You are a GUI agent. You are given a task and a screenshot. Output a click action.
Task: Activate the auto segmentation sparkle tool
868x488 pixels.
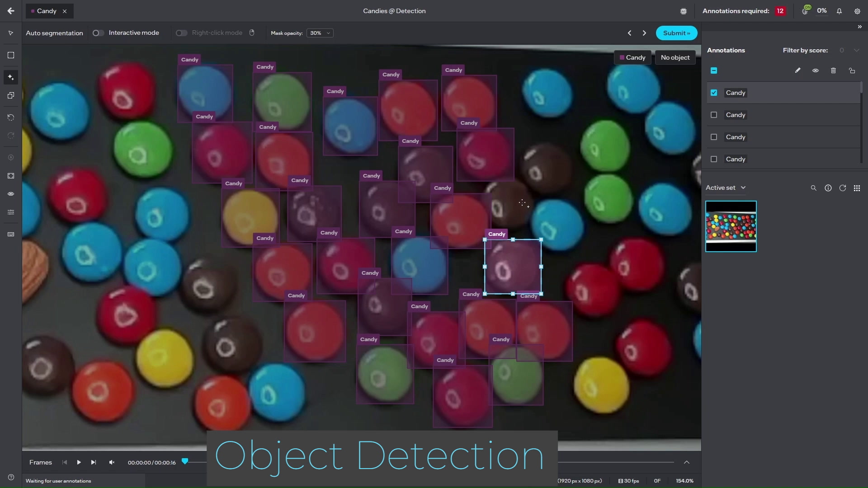point(10,77)
